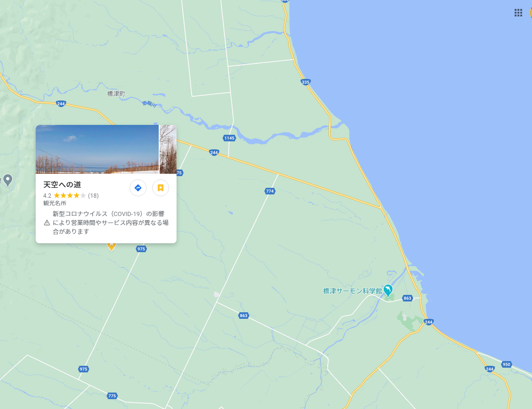The image size is (532, 409).
Task: Select the yellow starred saved-place pin
Action: pyautogui.click(x=111, y=247)
